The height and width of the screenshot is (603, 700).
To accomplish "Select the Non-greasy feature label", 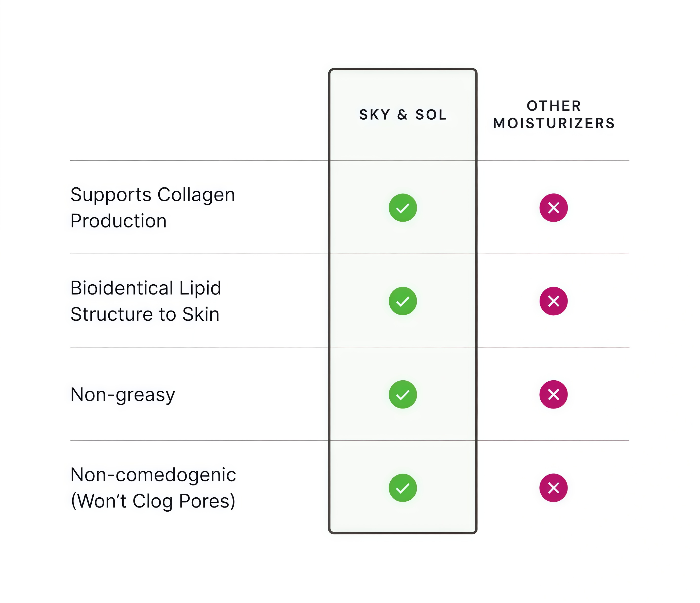I will point(123,395).
